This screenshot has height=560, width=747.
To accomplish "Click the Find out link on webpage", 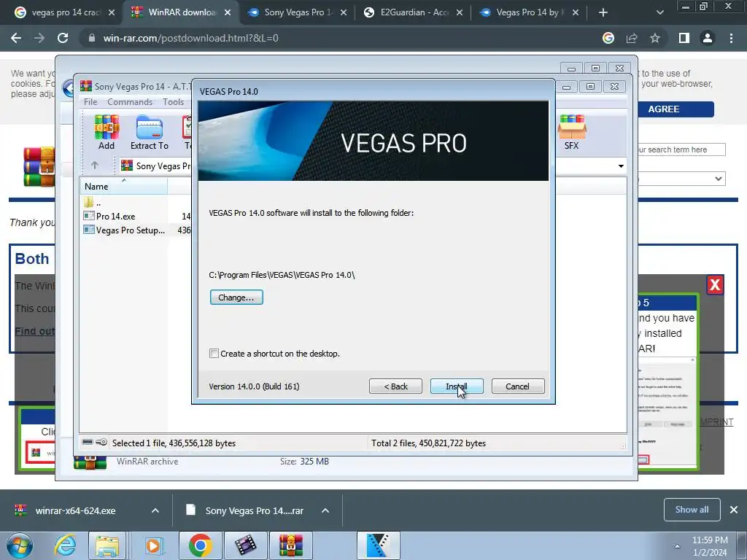I will [x=35, y=331].
